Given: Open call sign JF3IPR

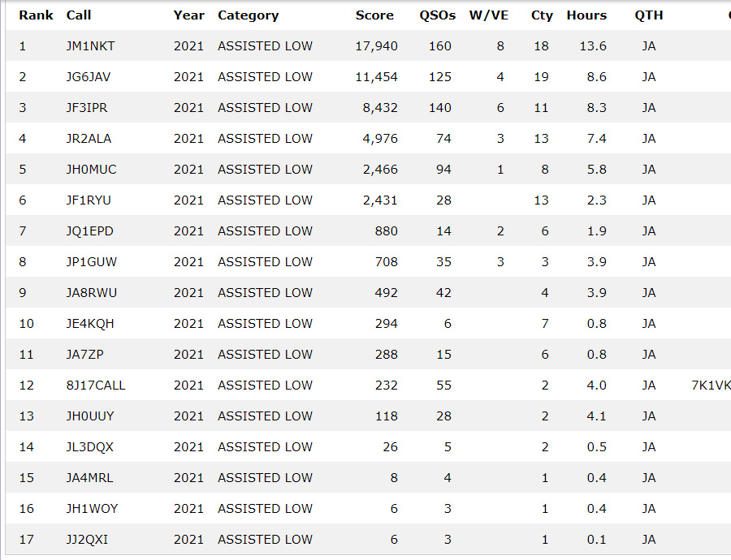Looking at the screenshot, I should tap(89, 108).
